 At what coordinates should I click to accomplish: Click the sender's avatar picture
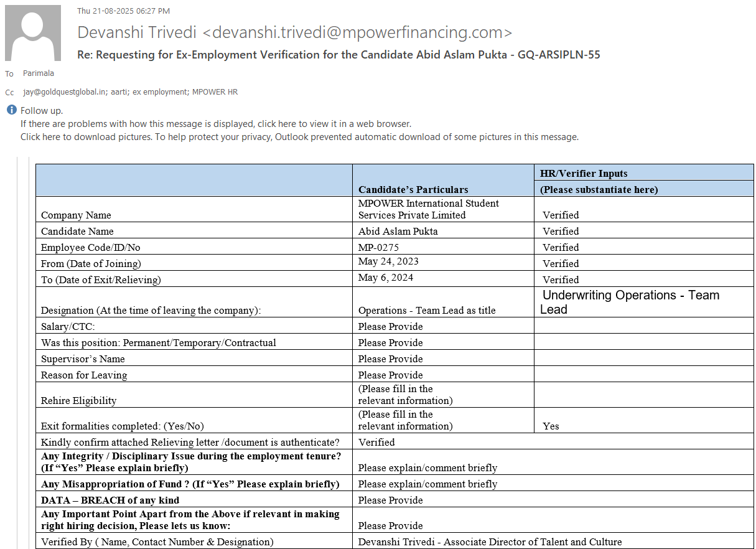(x=33, y=33)
